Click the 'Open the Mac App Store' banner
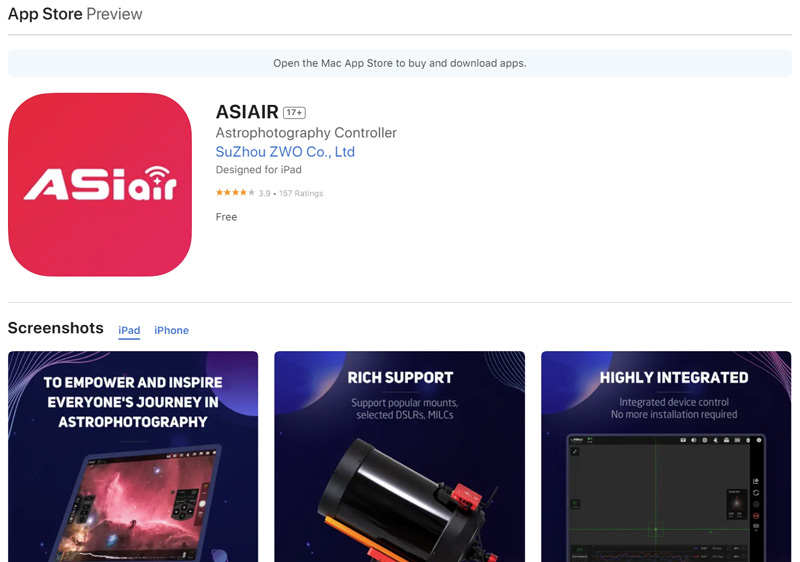This screenshot has height=562, width=800. (399, 63)
